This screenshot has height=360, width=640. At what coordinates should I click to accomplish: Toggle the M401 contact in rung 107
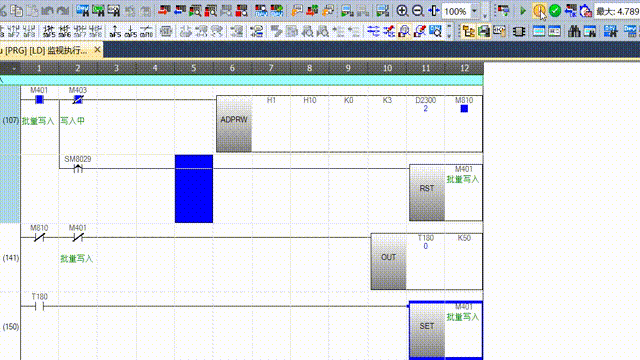[x=39, y=99]
